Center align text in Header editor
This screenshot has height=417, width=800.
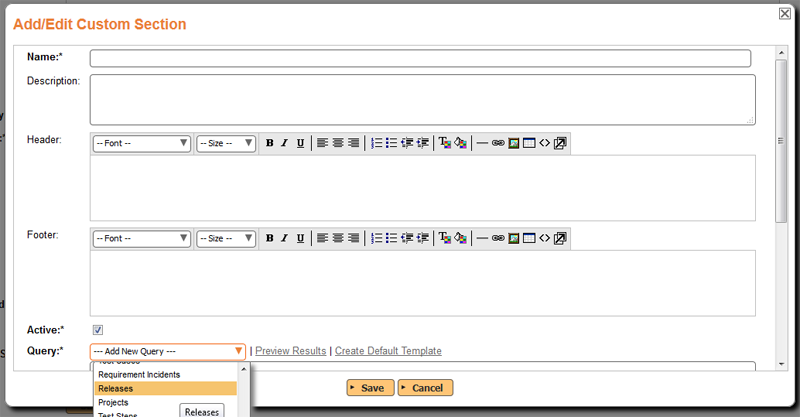click(338, 143)
